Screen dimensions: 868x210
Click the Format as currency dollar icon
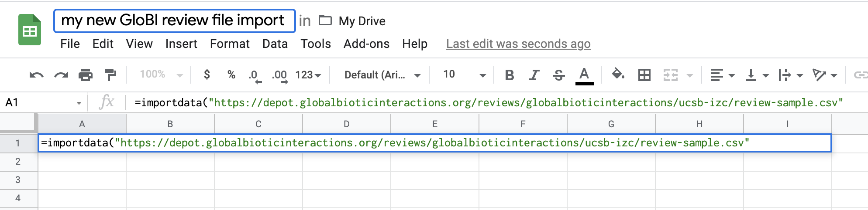[x=207, y=75]
